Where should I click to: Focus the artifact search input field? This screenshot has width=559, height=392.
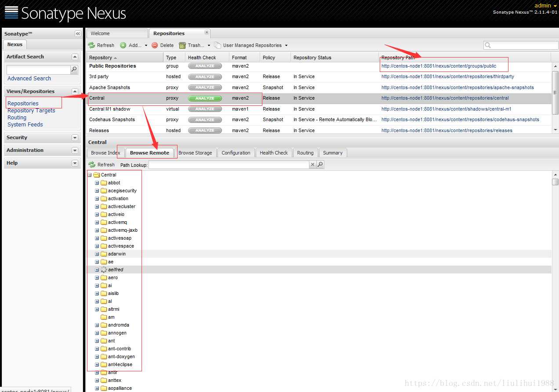coord(39,69)
